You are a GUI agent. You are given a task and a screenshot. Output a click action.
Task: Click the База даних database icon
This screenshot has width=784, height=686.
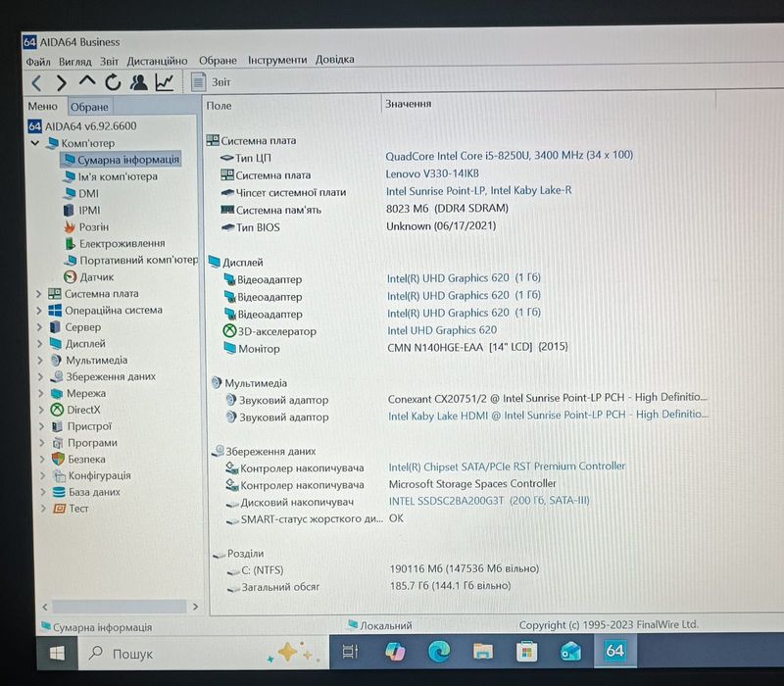[59, 492]
